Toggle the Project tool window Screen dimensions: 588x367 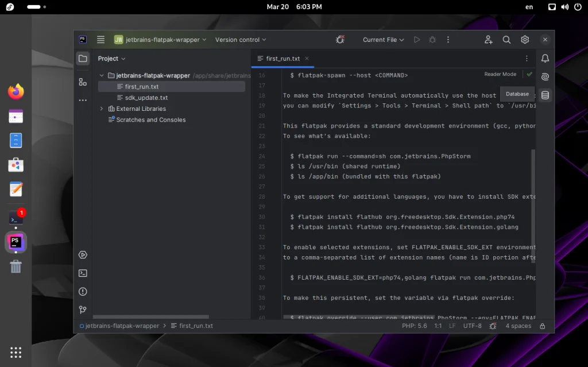point(83,58)
